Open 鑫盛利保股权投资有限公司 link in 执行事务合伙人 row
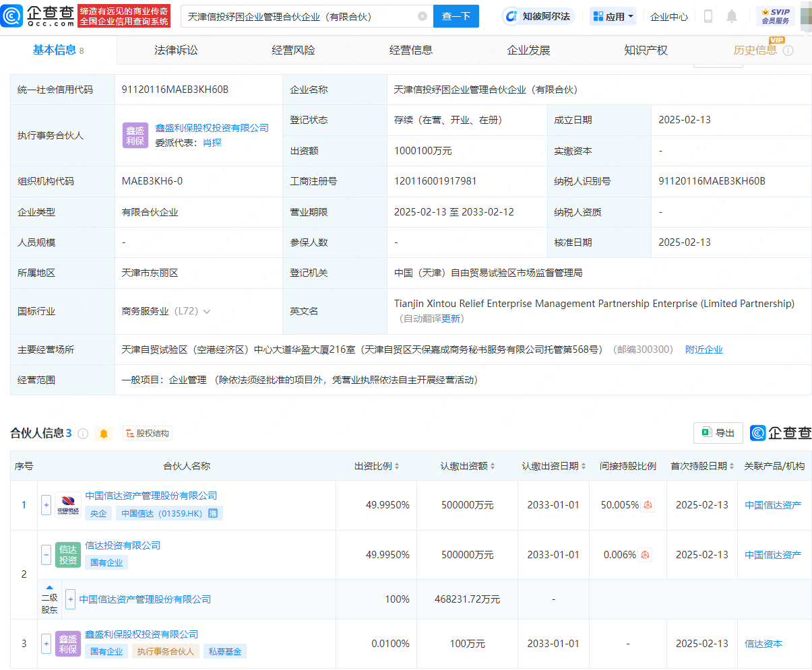 point(212,128)
